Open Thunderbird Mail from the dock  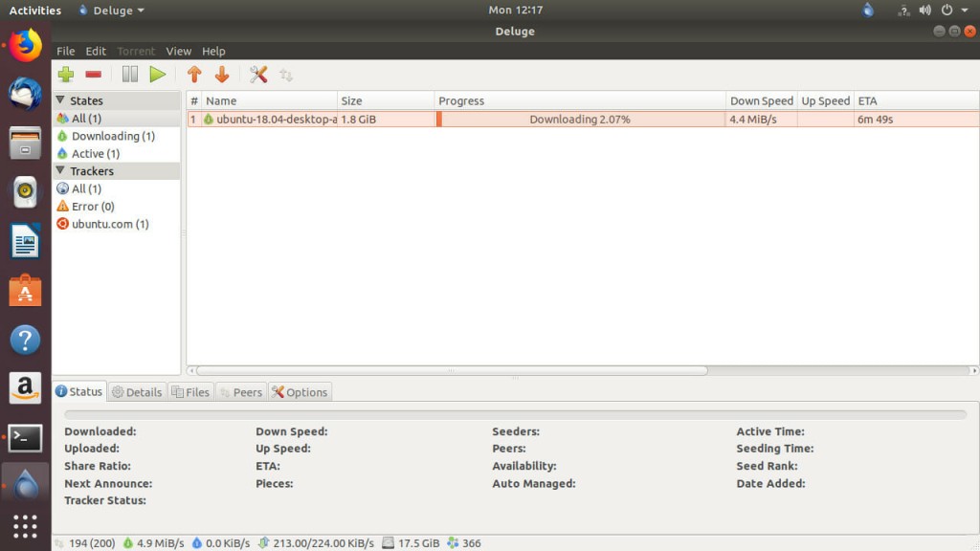click(25, 94)
